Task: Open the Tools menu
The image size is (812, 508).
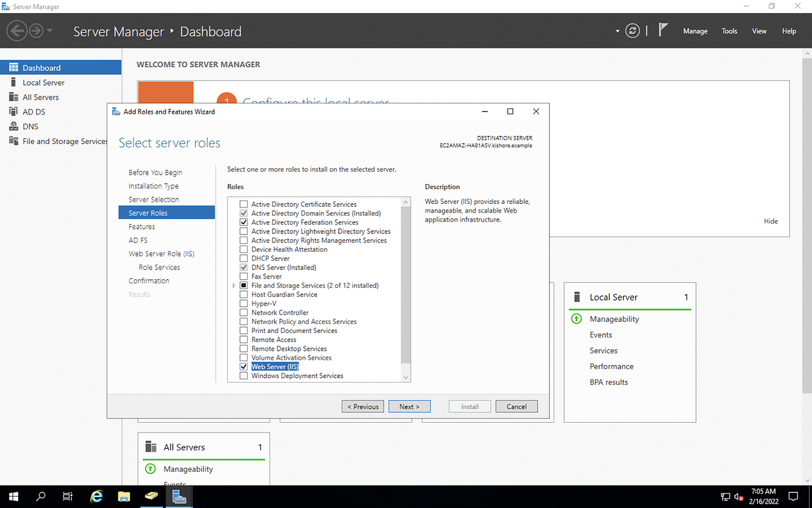Action: click(729, 31)
